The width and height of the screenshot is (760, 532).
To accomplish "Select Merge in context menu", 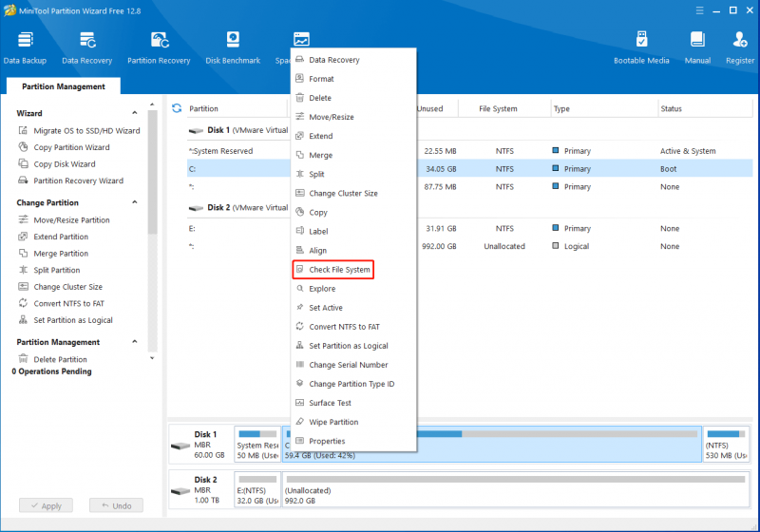I will [353, 155].
